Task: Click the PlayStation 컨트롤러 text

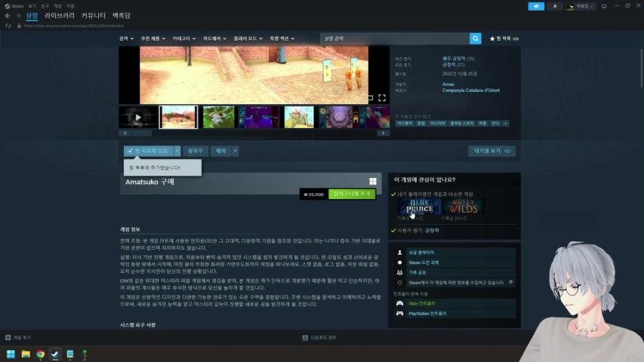Action: pyautogui.click(x=427, y=314)
